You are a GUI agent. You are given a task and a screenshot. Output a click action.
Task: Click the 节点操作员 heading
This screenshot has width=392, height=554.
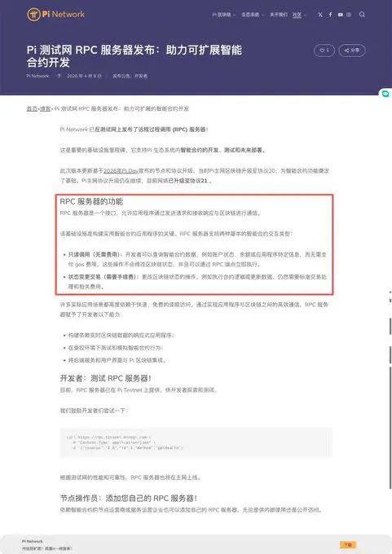click(x=128, y=498)
